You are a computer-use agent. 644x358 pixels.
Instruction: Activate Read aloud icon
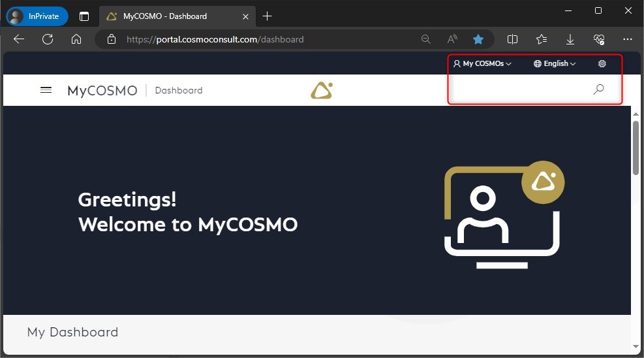tap(452, 39)
